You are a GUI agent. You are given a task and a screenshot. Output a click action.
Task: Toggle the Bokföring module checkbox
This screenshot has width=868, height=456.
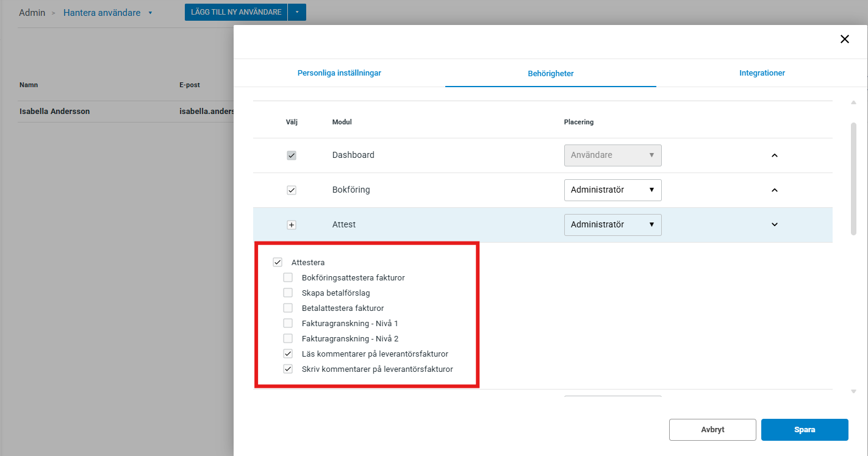coord(292,190)
